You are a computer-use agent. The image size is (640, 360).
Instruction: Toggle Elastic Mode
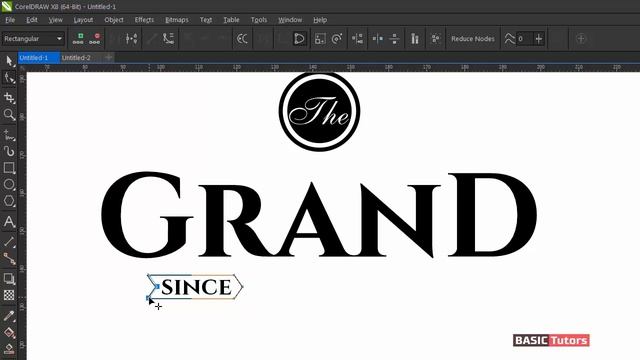[415, 39]
